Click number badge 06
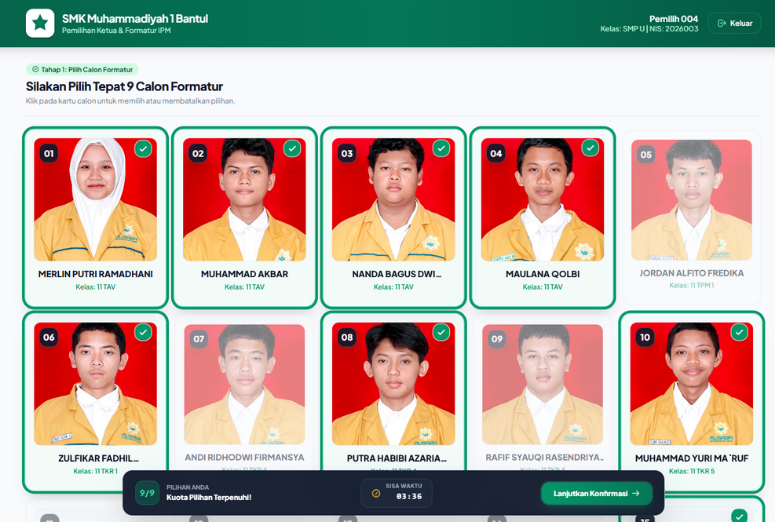 49,337
